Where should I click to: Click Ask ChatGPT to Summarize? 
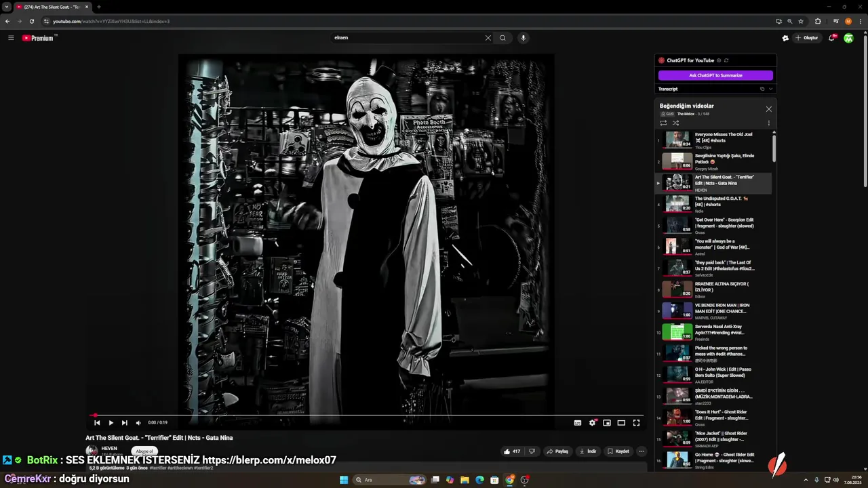(x=715, y=75)
